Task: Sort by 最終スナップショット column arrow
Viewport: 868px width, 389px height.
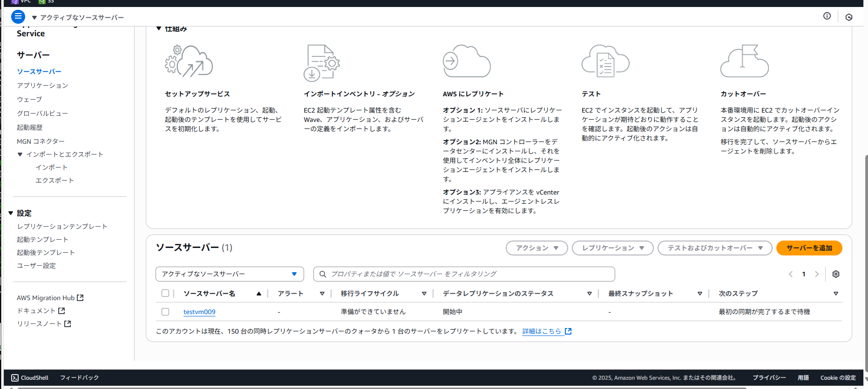Action: pos(699,294)
